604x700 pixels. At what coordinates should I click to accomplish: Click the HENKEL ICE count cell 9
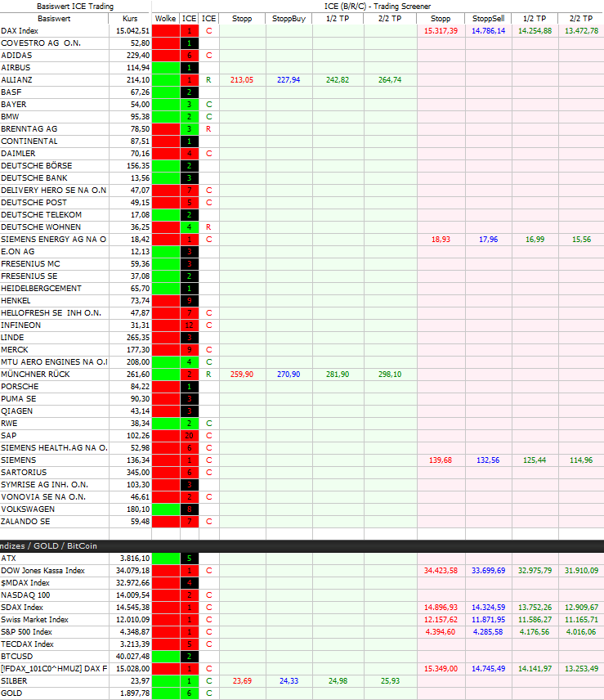tap(189, 301)
